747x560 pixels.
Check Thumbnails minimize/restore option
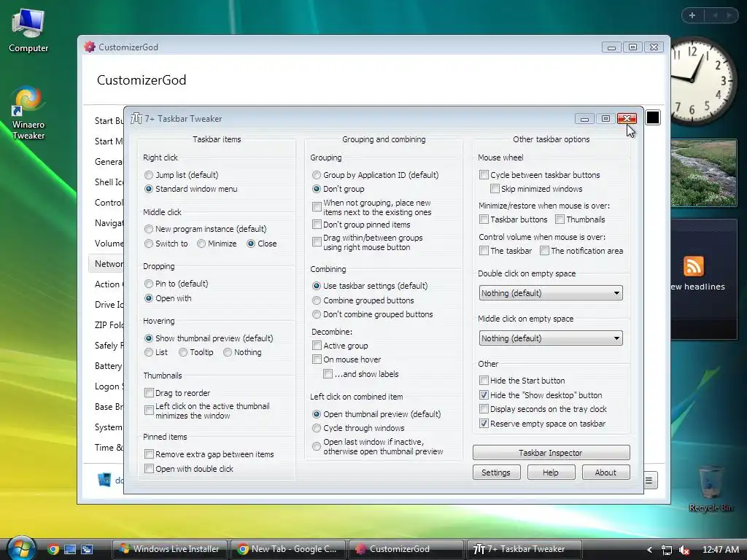tap(580, 219)
